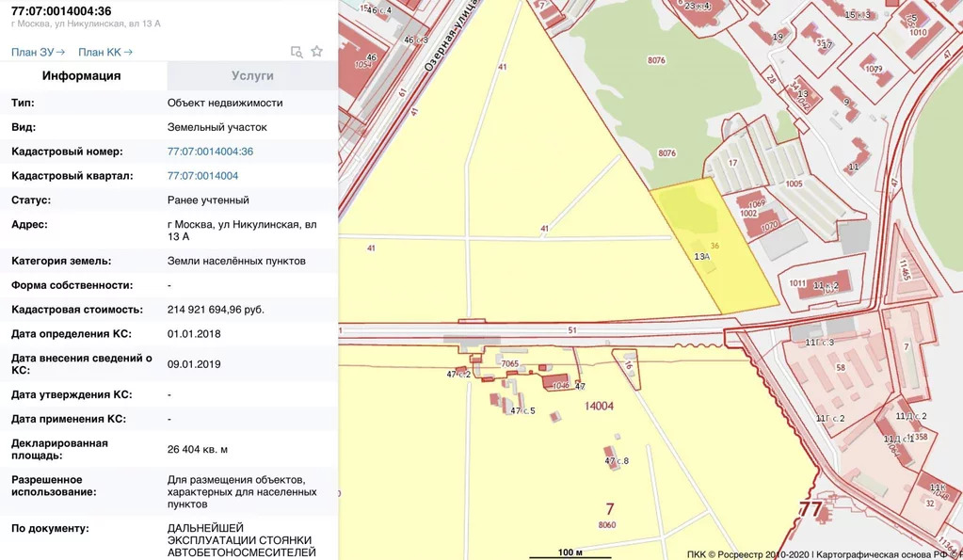This screenshot has width=963, height=560.
Task: Select building 1005 on the map
Action: coord(794,184)
